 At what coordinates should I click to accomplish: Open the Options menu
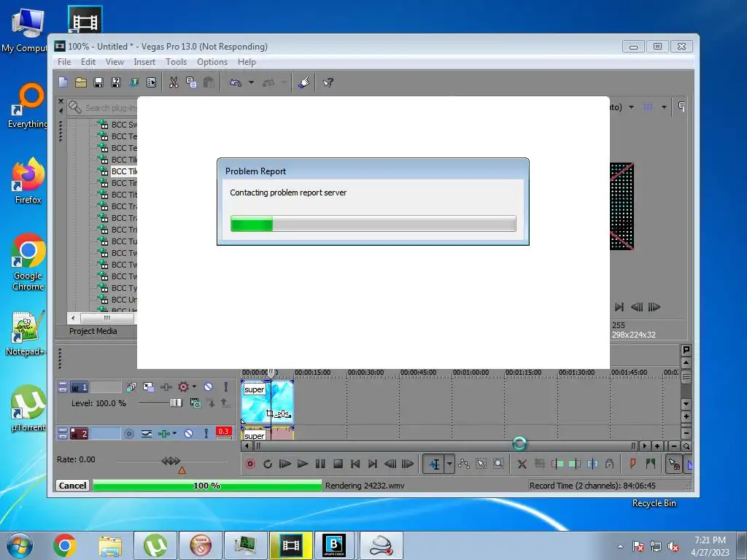pos(212,62)
